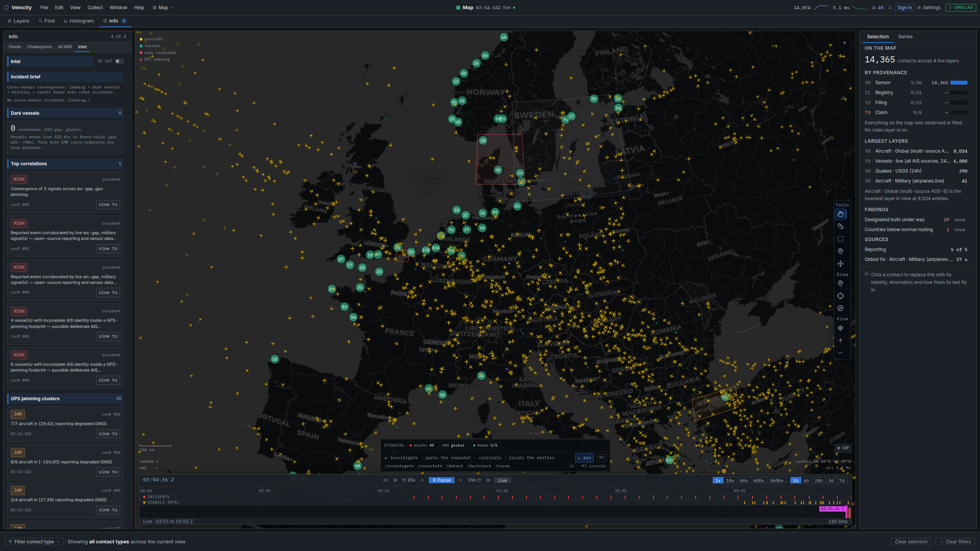Open the Filter contact type dropdown
This screenshot has width=980, height=551.
tap(34, 542)
